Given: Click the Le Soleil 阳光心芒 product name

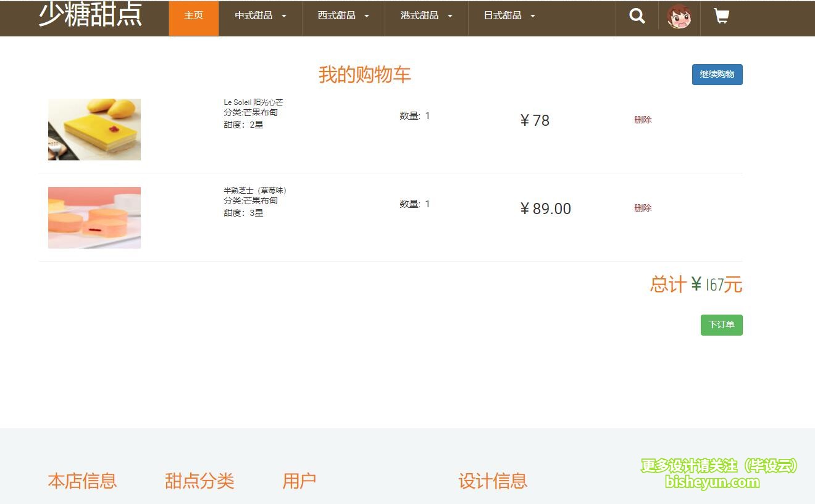Looking at the screenshot, I should 253,102.
